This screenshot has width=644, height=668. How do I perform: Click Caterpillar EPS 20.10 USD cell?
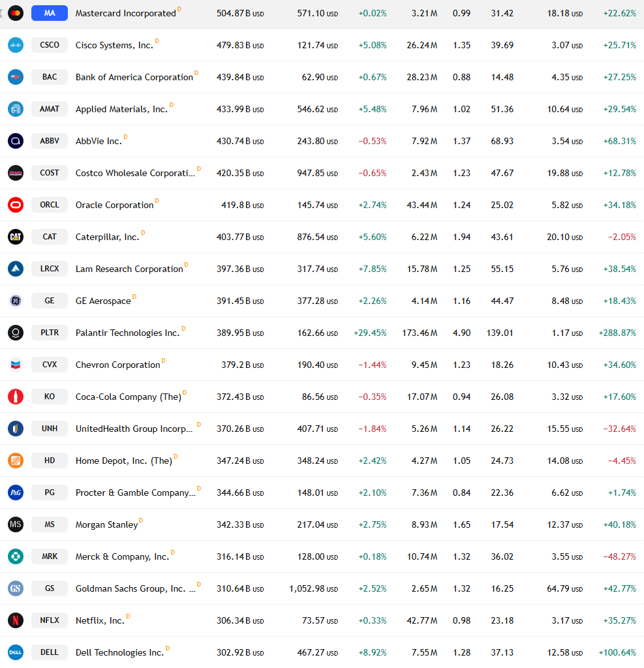coord(565,237)
